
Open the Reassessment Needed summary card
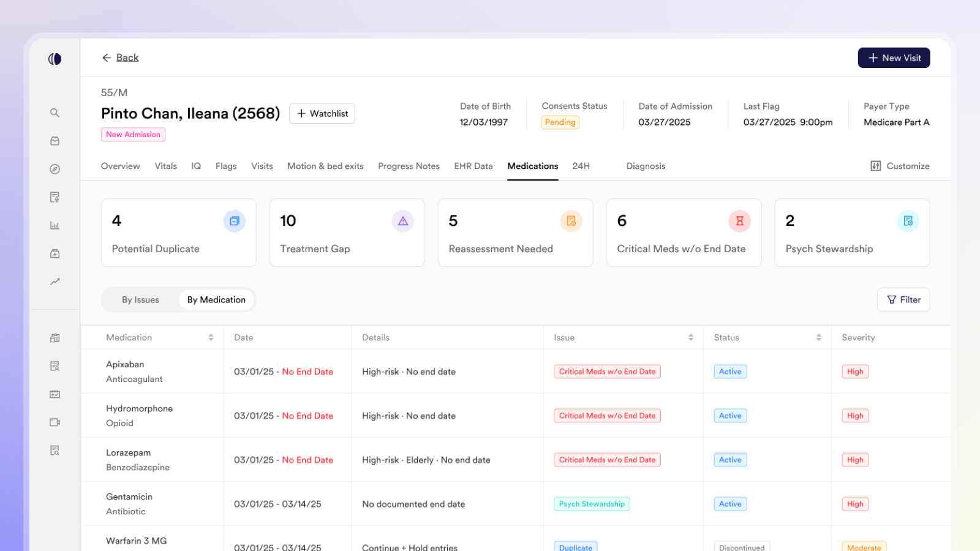516,233
